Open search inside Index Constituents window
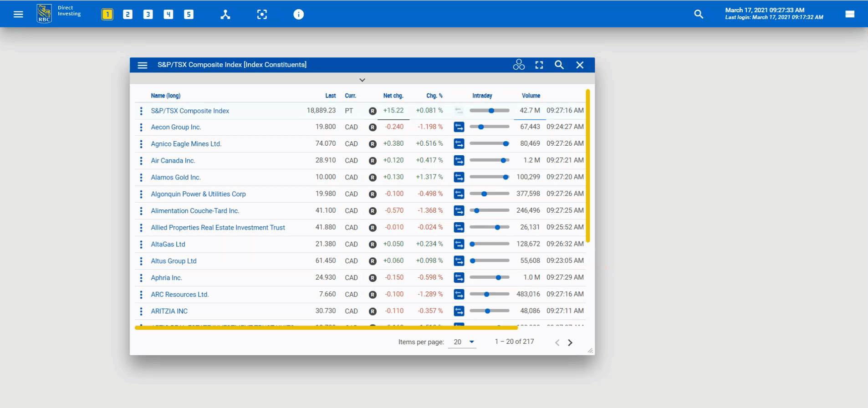 (x=559, y=65)
